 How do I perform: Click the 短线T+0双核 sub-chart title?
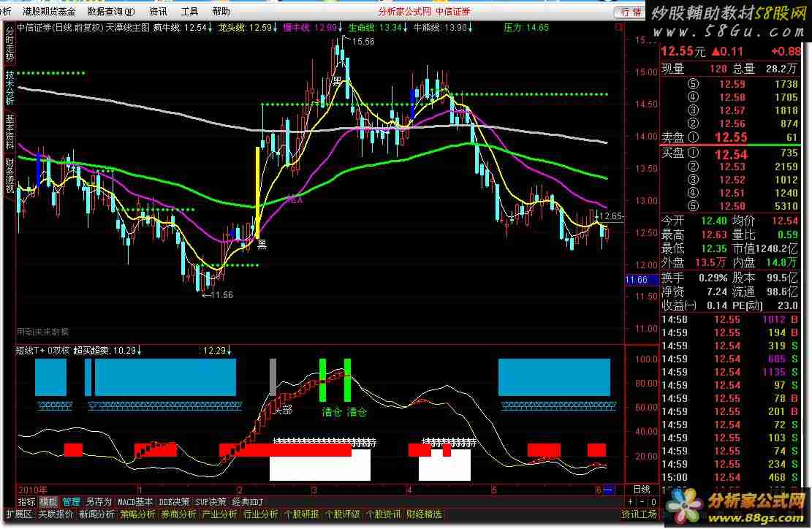pyautogui.click(x=43, y=351)
